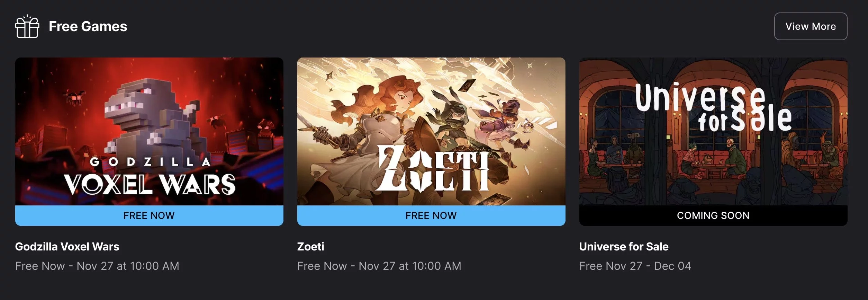Click the VOXEL WARS logo in the artwork

pos(150,184)
